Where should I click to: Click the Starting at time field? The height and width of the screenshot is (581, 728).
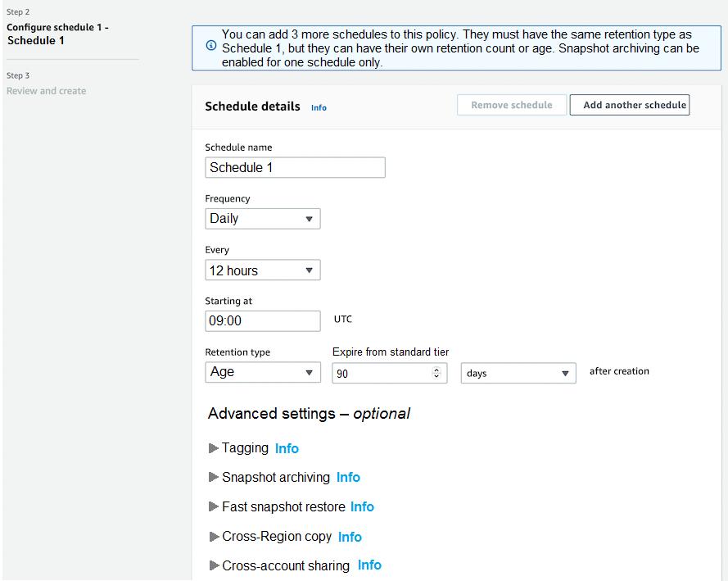[262, 321]
